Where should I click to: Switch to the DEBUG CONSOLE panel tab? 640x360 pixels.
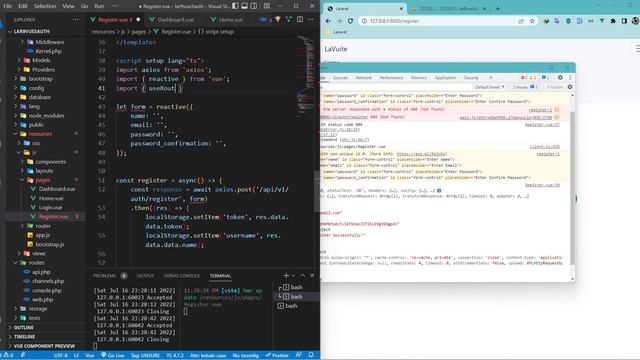(x=182, y=276)
